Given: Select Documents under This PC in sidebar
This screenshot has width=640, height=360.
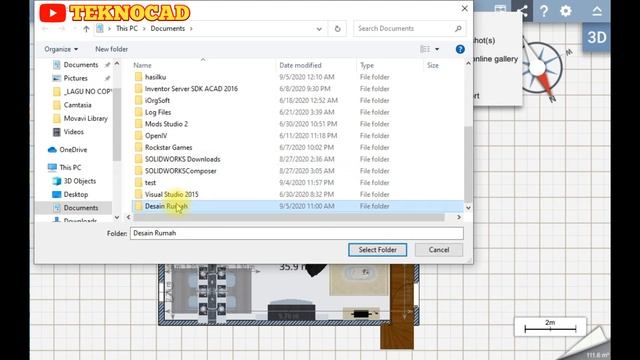Looking at the screenshot, I should (x=81, y=208).
